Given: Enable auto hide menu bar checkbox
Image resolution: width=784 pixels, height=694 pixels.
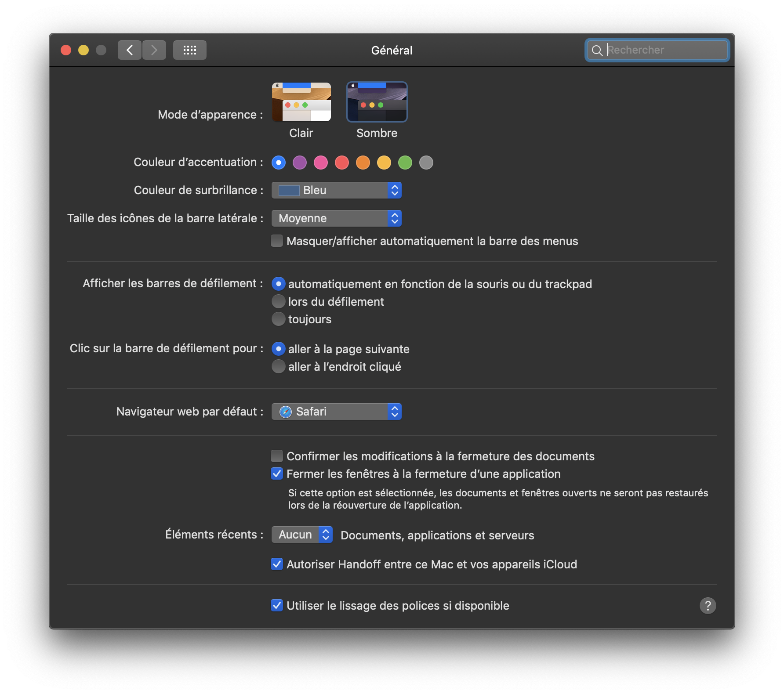Looking at the screenshot, I should 277,241.
